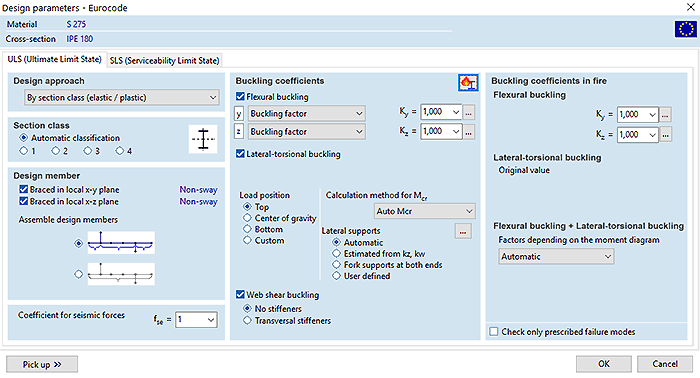Set load position to Custom
This screenshot has height=378, width=700.
[247, 240]
